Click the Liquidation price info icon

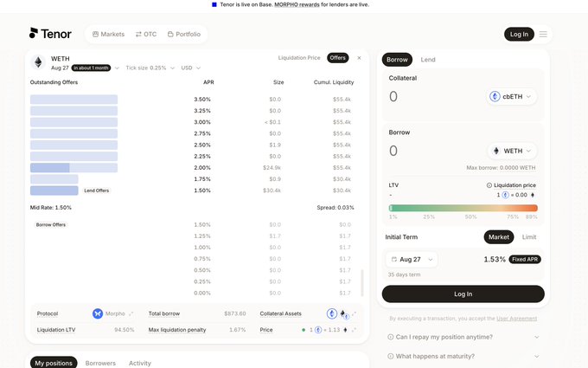coord(489,185)
